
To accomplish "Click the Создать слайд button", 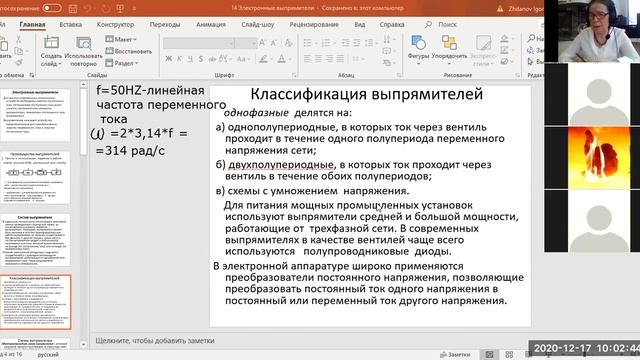I will (x=51, y=51).
